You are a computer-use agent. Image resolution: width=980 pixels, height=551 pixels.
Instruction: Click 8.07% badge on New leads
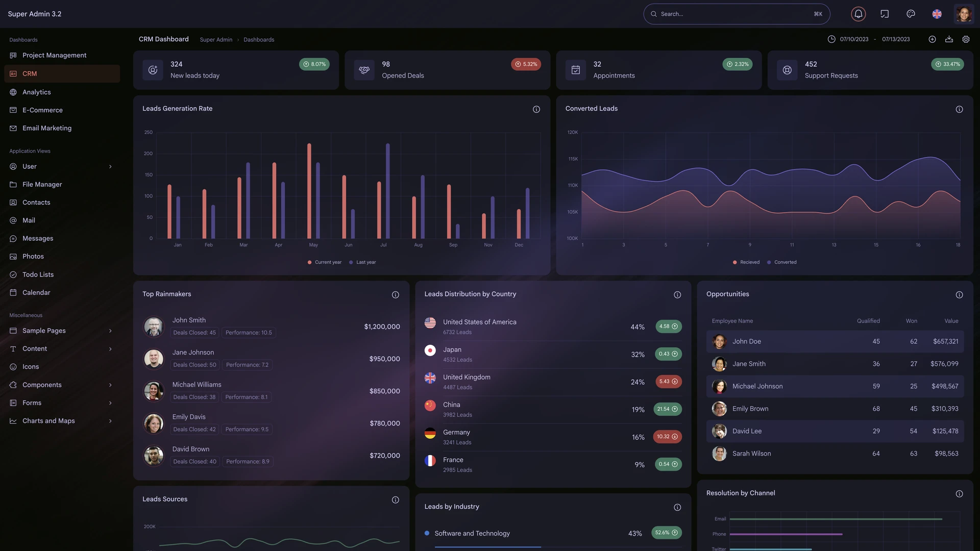[x=314, y=64]
